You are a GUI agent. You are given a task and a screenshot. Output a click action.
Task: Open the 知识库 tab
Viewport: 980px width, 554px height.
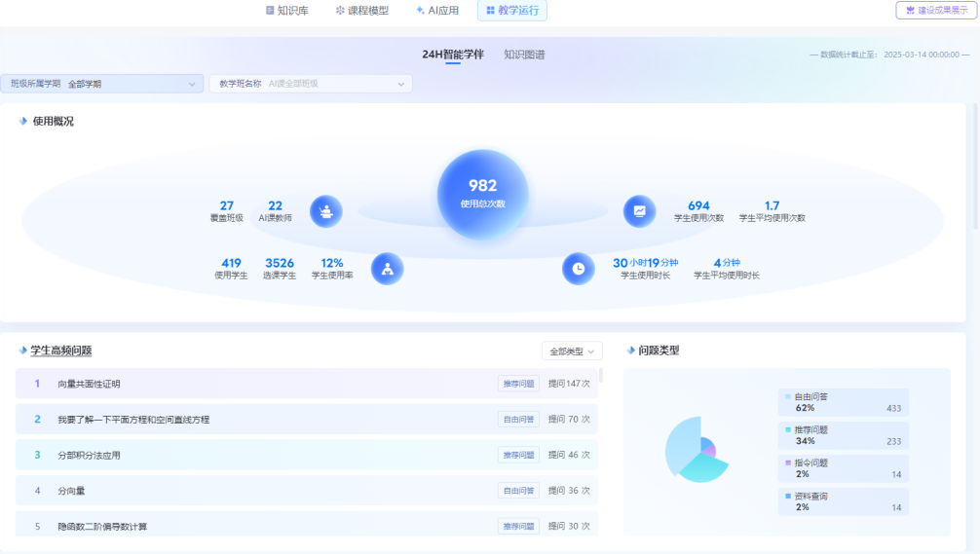[286, 11]
